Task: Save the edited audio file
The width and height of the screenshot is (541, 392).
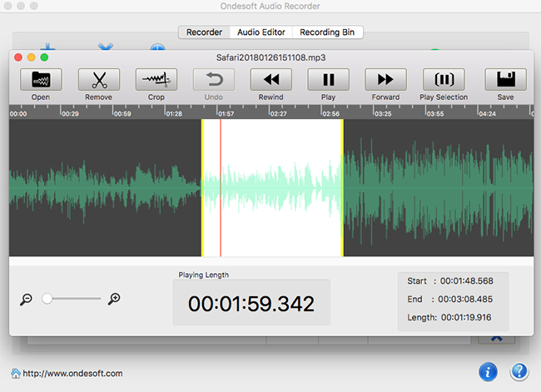Action: coord(505,80)
